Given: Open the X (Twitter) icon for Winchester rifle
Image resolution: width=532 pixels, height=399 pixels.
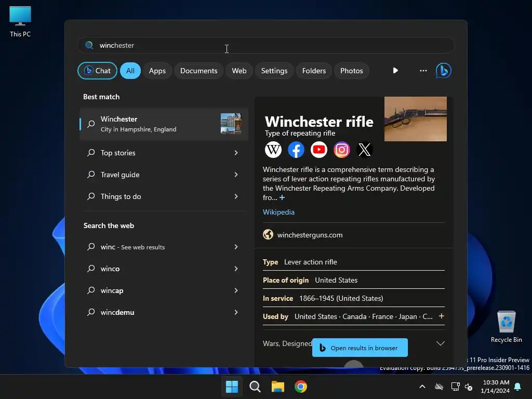Looking at the screenshot, I should tap(365, 150).
